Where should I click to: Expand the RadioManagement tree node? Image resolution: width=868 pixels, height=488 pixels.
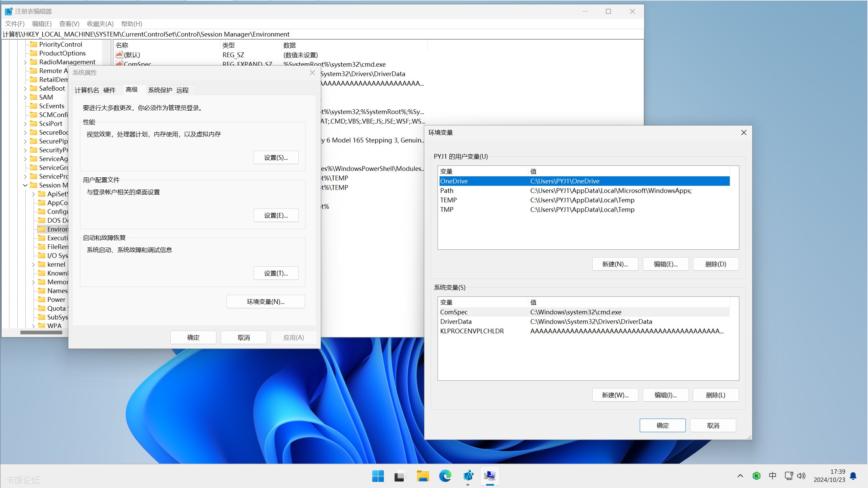pos(25,62)
